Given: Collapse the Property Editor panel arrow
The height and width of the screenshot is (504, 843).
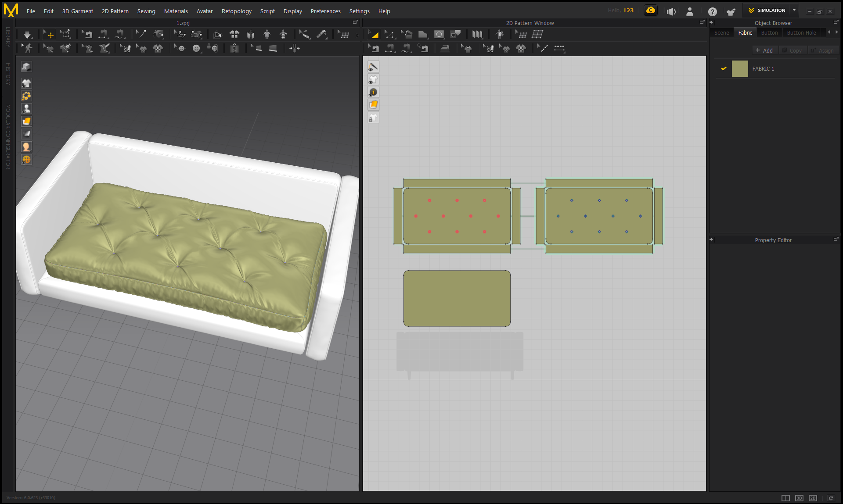Looking at the screenshot, I should [x=711, y=240].
